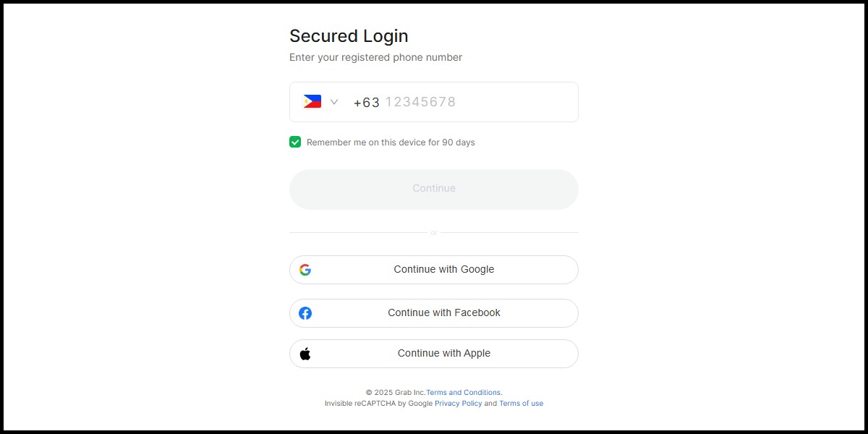Click the Philippines flag icon
This screenshot has width=868, height=434.
coord(312,101)
